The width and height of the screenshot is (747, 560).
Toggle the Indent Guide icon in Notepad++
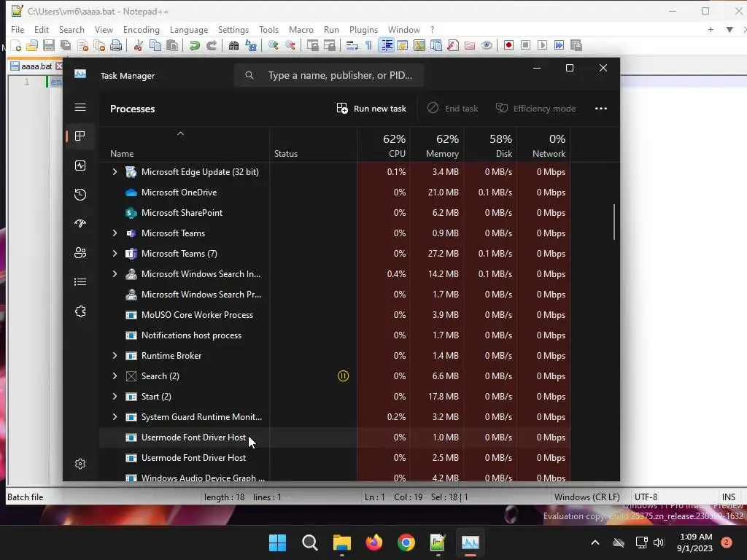(387, 45)
